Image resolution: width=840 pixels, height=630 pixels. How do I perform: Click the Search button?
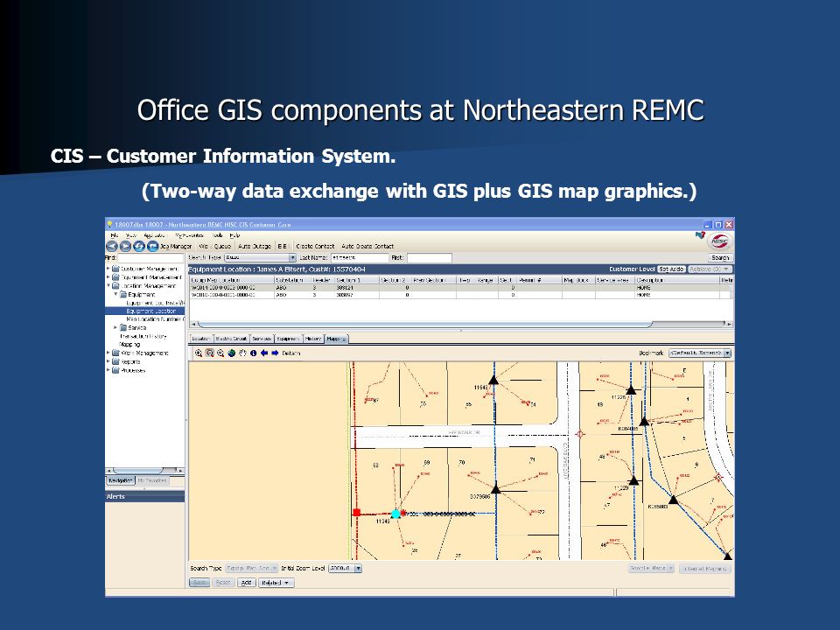point(720,257)
